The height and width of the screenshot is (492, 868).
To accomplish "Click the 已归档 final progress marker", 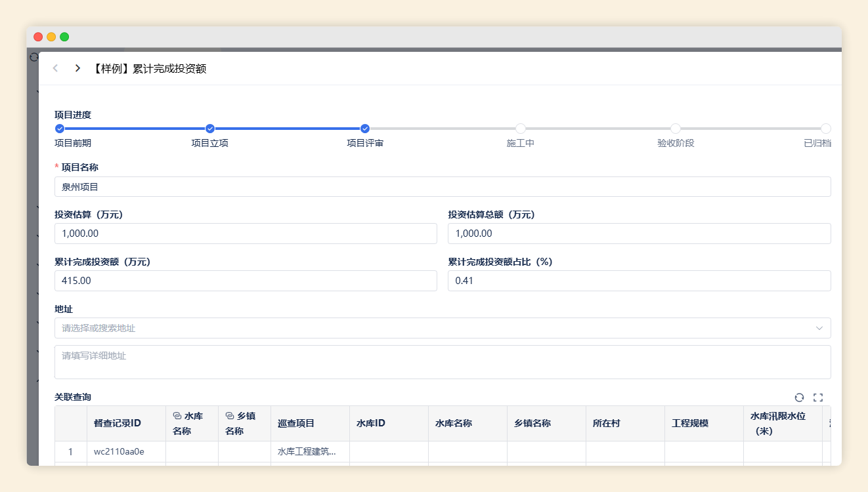I will coord(825,129).
